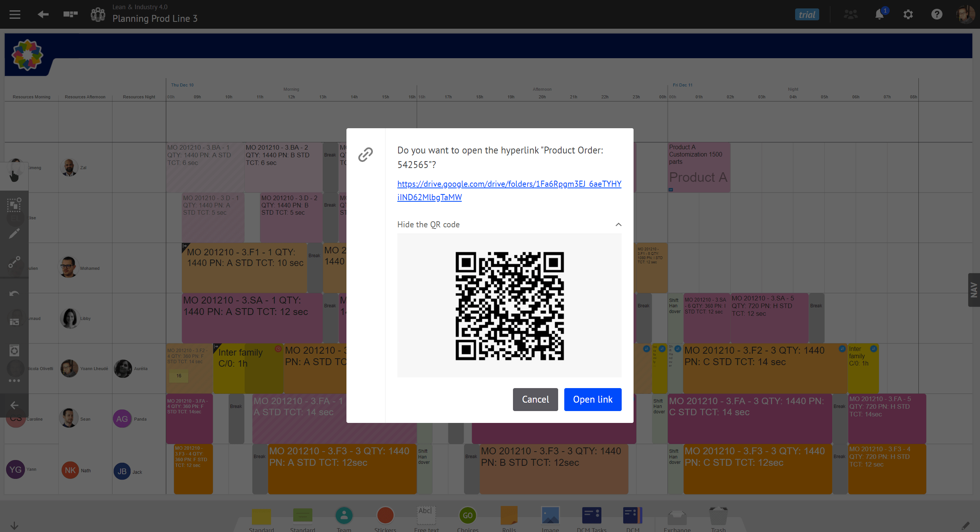Select the multi-selection tool
Image resolution: width=980 pixels, height=532 pixels.
coord(14,205)
